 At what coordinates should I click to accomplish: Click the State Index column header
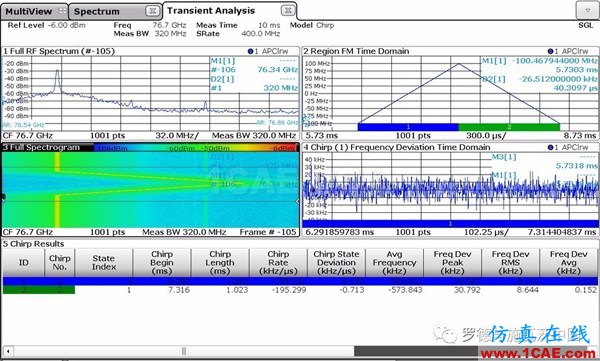[104, 263]
